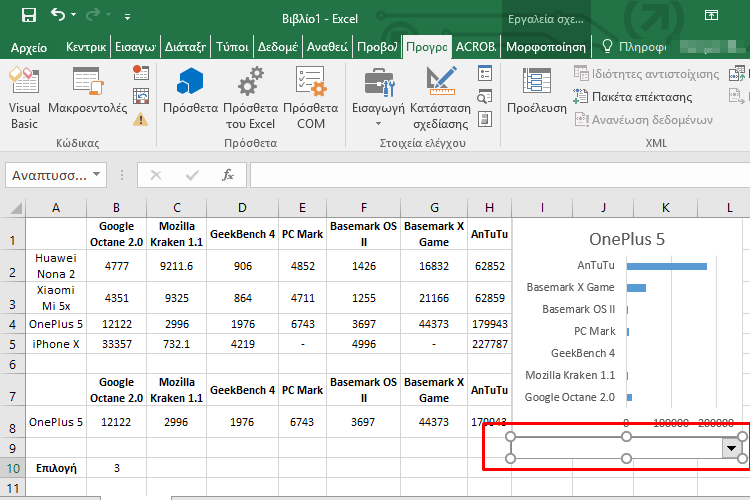This screenshot has height=500, width=750.
Task: Click the Run Dialog icon
Action: (x=485, y=119)
